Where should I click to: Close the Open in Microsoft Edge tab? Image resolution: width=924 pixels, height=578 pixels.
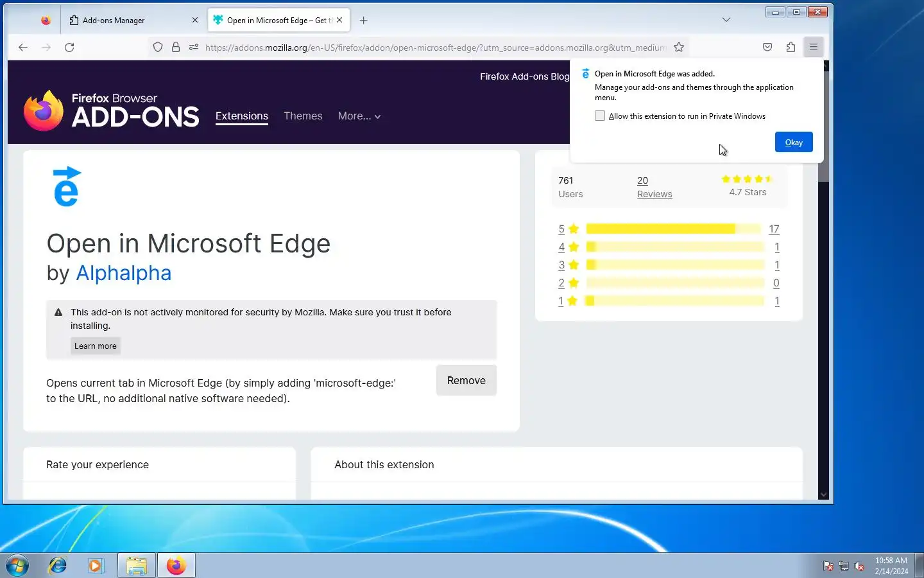click(339, 20)
